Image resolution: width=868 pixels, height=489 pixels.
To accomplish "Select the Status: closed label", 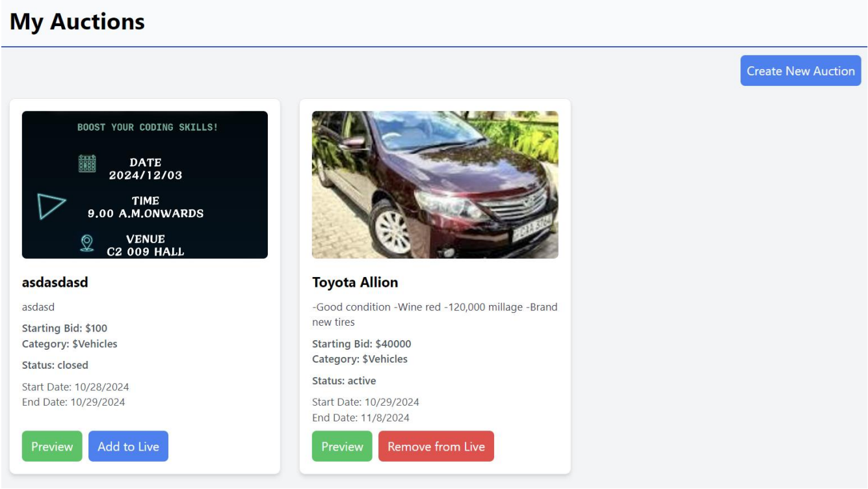I will coord(55,365).
